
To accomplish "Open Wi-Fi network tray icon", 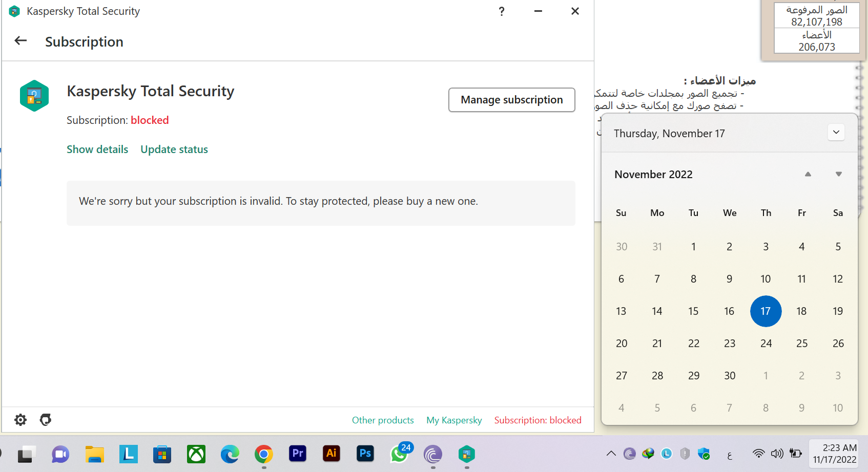I will click(x=758, y=454).
